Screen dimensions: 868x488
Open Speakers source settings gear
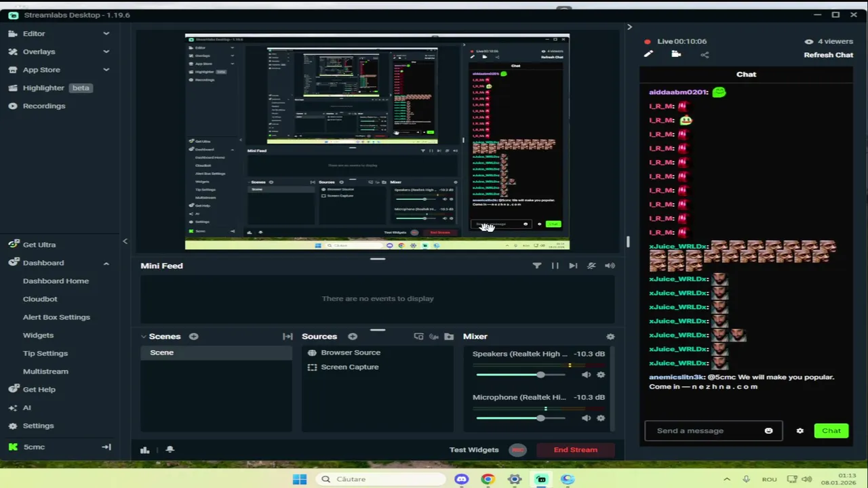601,375
